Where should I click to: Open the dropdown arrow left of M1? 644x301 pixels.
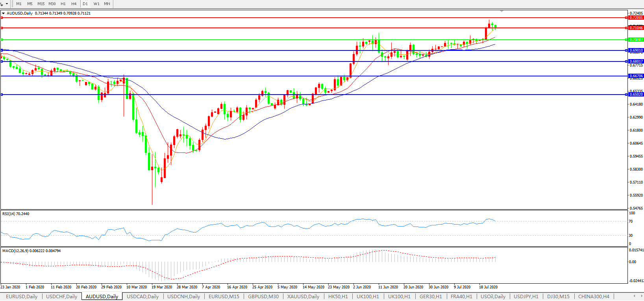click(x=7, y=4)
